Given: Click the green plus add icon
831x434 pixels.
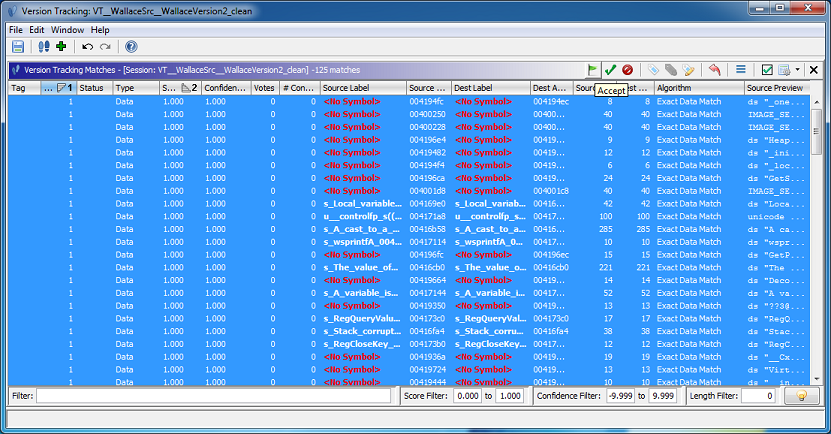Looking at the screenshot, I should [61, 47].
